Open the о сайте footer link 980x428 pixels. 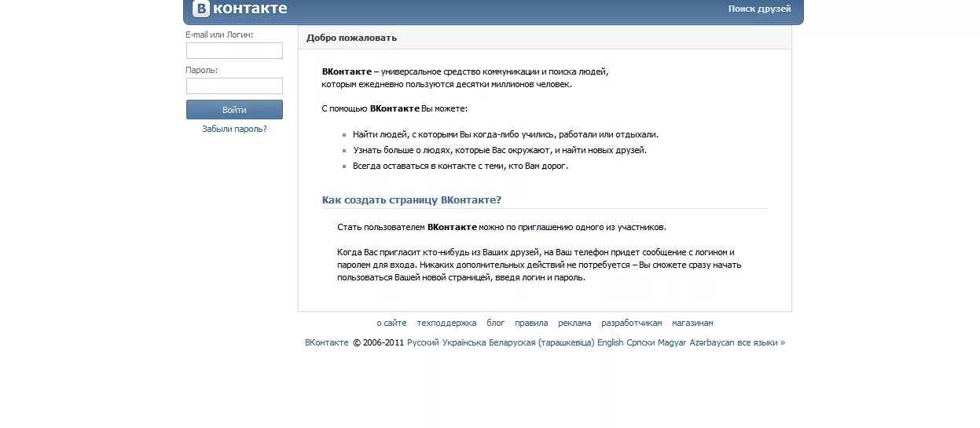[x=391, y=323]
